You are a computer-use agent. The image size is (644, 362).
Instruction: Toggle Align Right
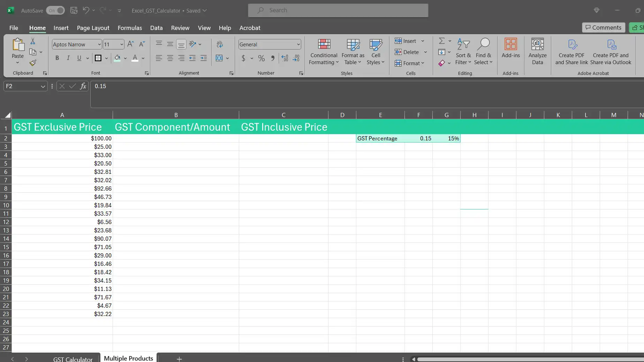181,58
